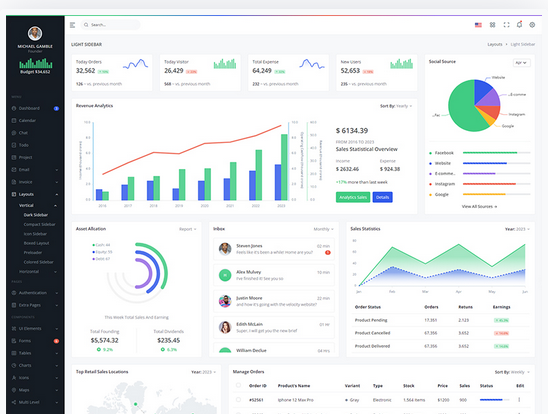Click the Invoice sidebar icon
Viewport: 548px width, 414px height.
tap(14, 182)
